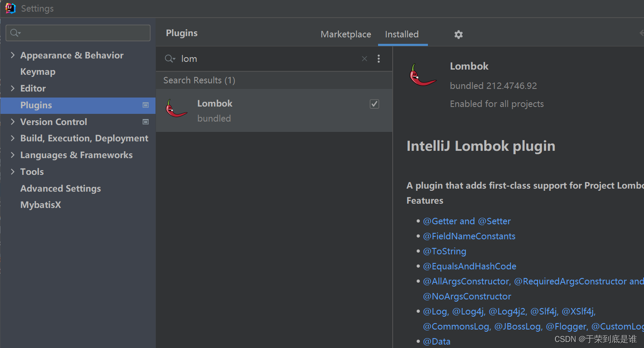This screenshot has height=348, width=644.
Task: Click the large Lombok icon in details pane
Action: (x=422, y=75)
